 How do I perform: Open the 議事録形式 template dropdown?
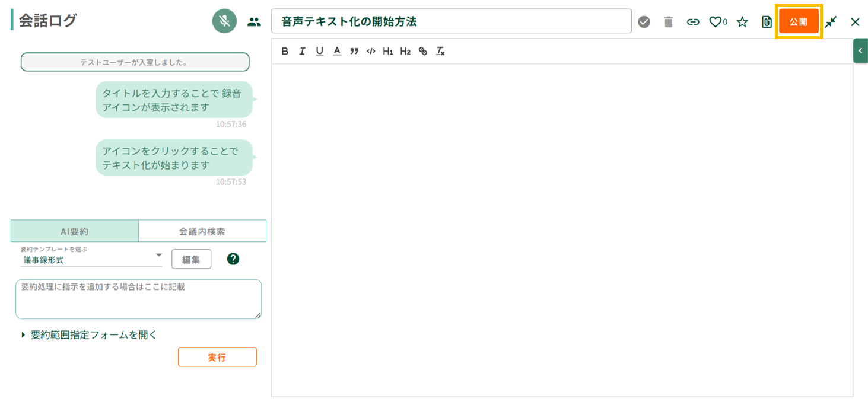pos(91,259)
